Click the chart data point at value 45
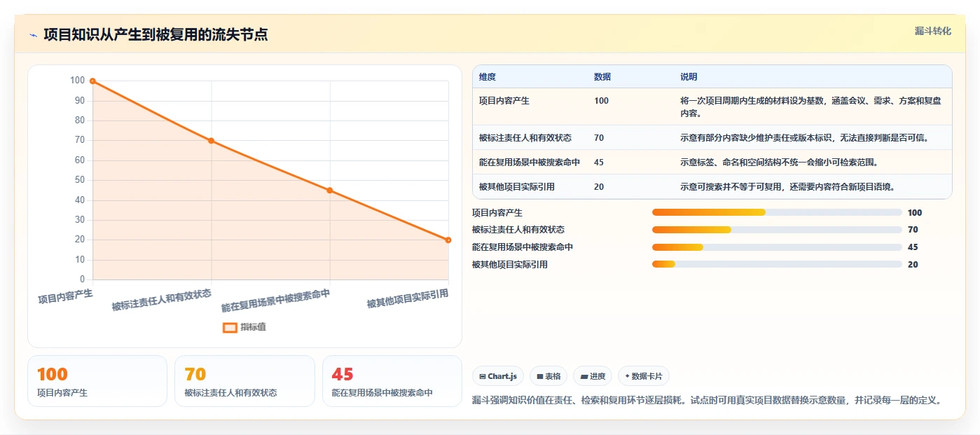Image resolution: width=980 pixels, height=435 pixels. [330, 191]
